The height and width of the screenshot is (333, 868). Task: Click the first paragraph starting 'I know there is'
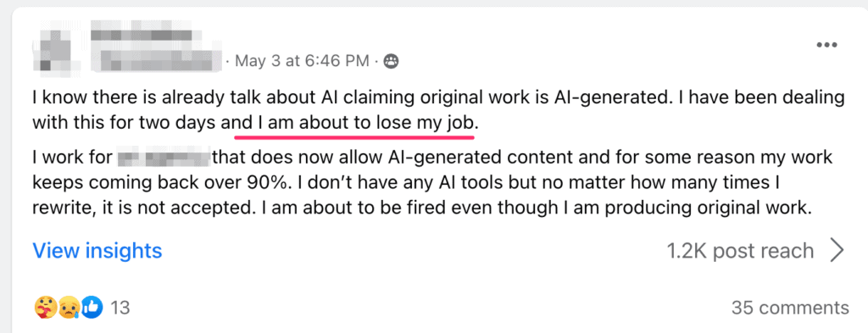(x=438, y=111)
